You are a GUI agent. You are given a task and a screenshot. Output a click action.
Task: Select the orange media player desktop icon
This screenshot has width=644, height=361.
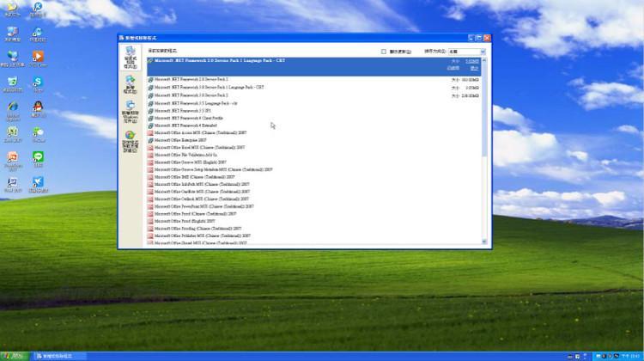point(38,58)
